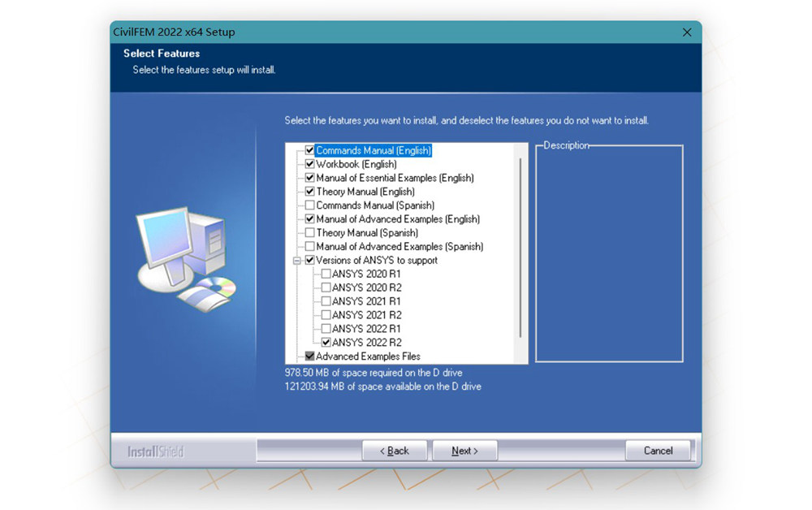The height and width of the screenshot is (510, 812).
Task: Uncheck Commands Manual (English) checkbox
Action: tap(309, 150)
